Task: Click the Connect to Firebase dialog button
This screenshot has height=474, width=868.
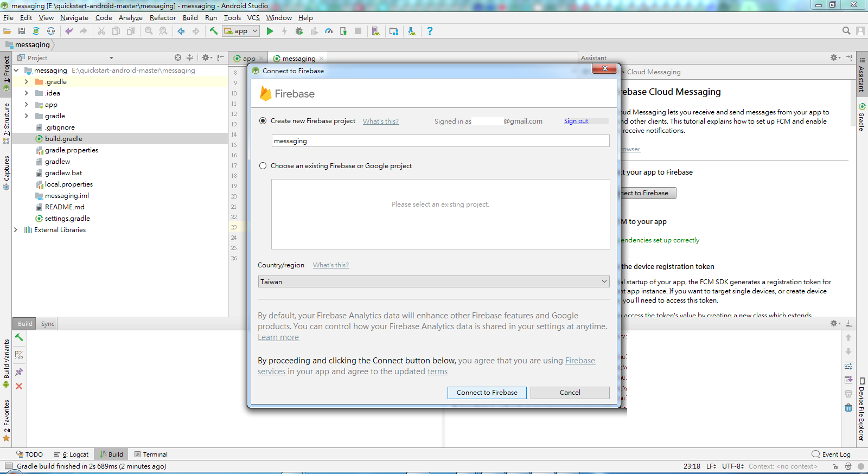Action: coord(487,393)
